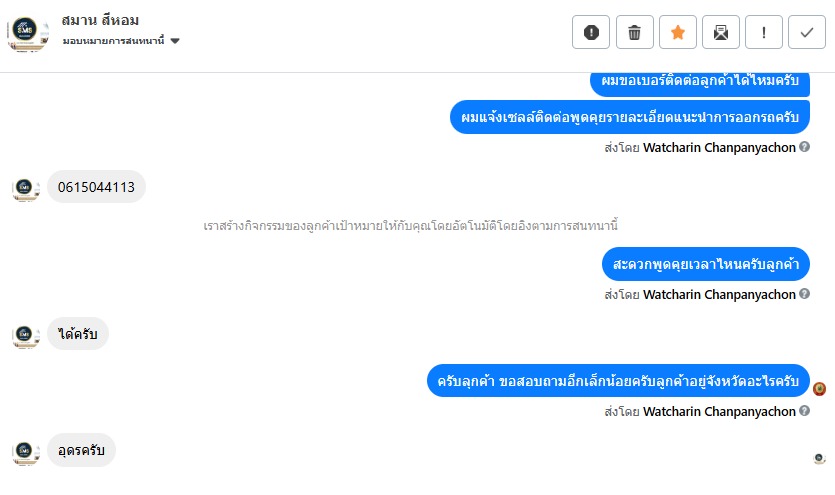
Task: Click the อุดรครับ message bubble
Action: tap(81, 450)
